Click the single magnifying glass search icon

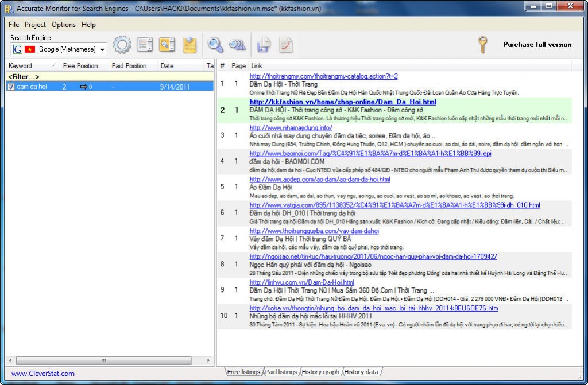click(x=215, y=45)
